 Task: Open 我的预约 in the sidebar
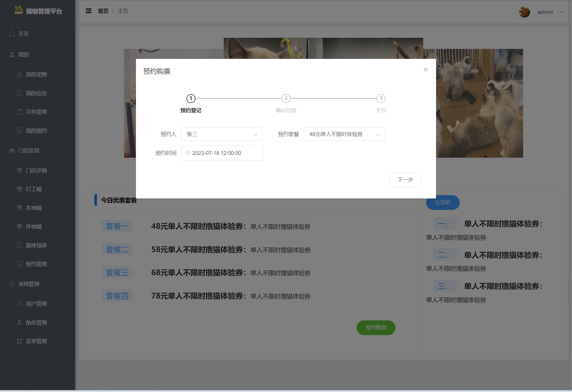pos(36,131)
